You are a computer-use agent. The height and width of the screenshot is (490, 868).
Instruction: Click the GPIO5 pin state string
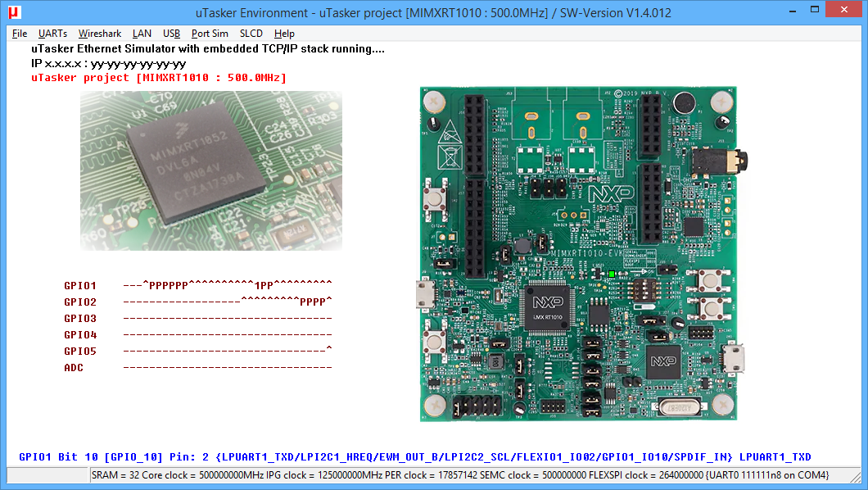pyautogui.click(x=228, y=351)
